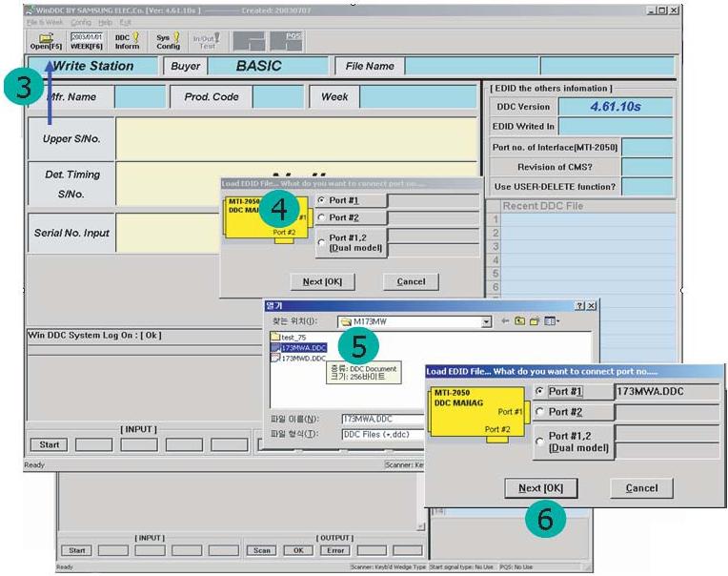
Task: Click Next [OK] in the dimmed Load EDID dialog
Action: pos(323,281)
